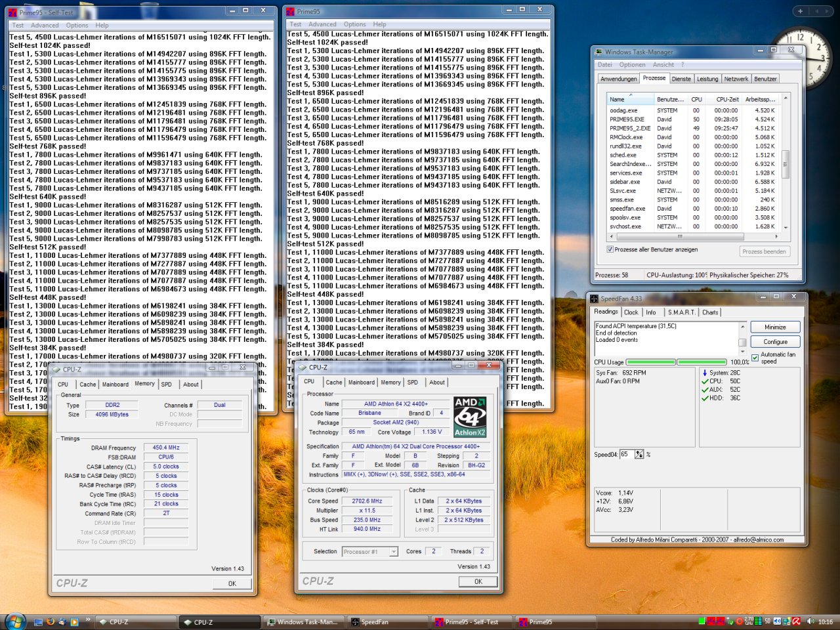Open Task-Manager Leistung tab
This screenshot has height=630, width=840.
(707, 79)
